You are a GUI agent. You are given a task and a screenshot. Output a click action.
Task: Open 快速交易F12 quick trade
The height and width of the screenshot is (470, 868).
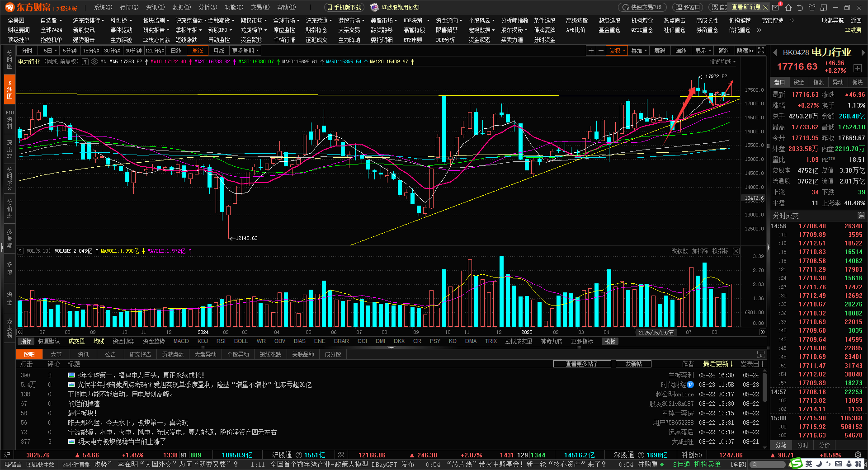point(642,7)
